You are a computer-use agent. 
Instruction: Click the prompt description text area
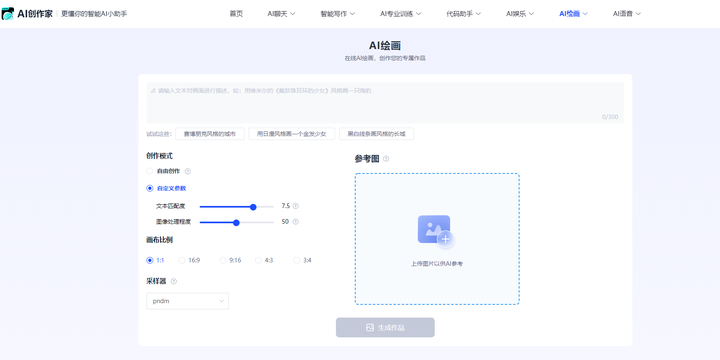click(x=385, y=103)
